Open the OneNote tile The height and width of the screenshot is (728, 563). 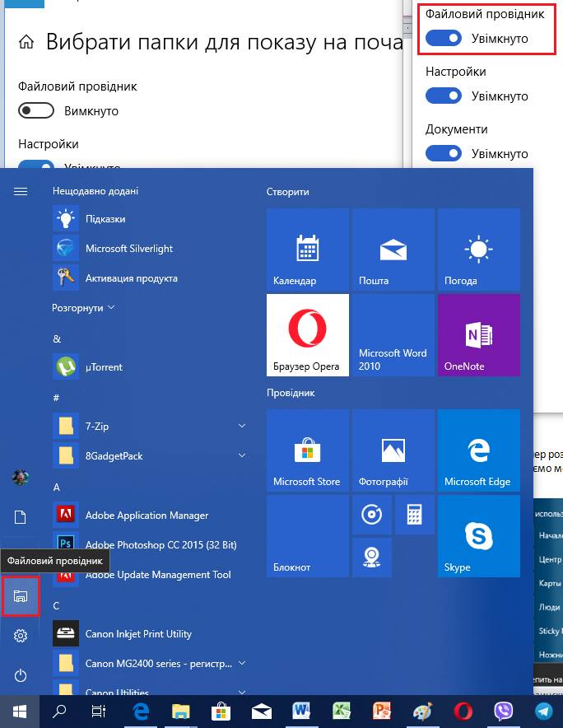click(478, 335)
